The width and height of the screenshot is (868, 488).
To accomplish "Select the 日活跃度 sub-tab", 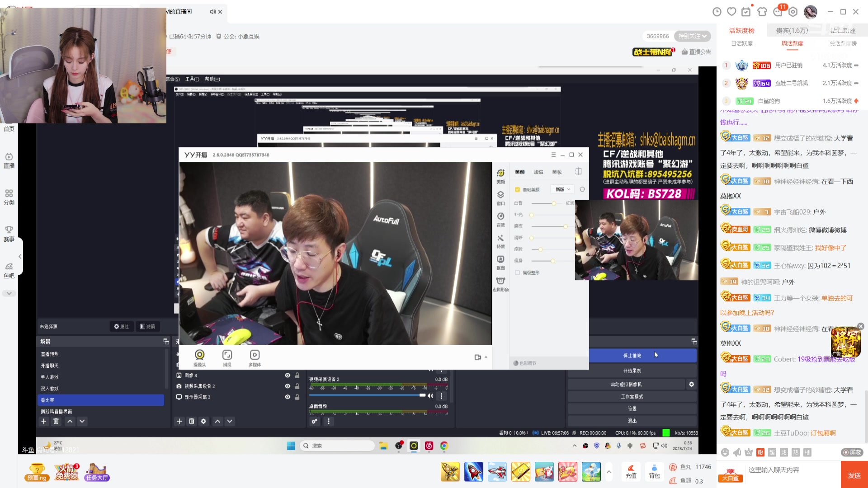I will pyautogui.click(x=742, y=43).
